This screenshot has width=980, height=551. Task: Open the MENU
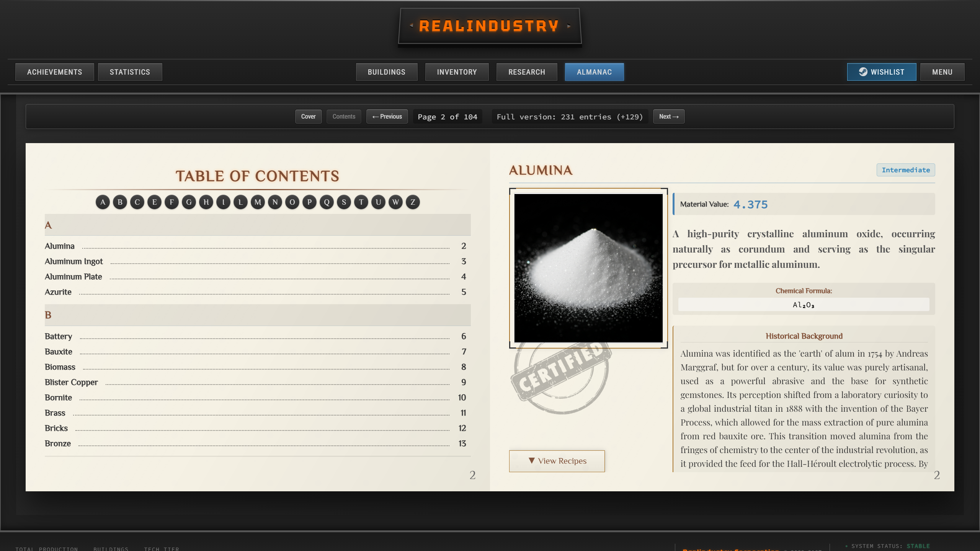pyautogui.click(x=943, y=72)
